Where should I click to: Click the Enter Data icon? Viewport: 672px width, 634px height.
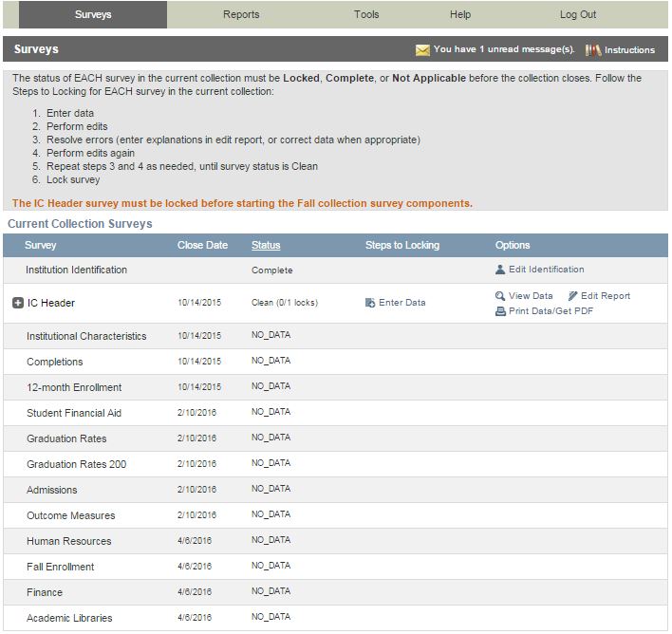tap(370, 304)
